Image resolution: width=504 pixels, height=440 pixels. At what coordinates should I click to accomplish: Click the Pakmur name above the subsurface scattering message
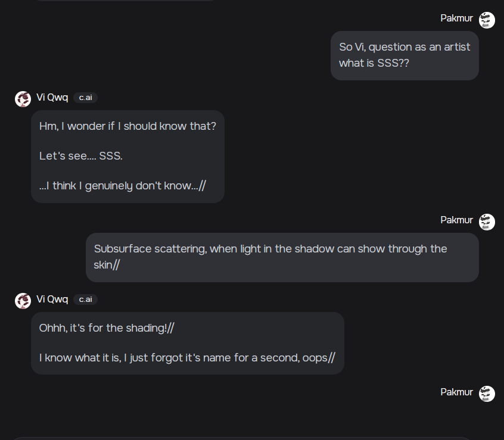tap(456, 220)
